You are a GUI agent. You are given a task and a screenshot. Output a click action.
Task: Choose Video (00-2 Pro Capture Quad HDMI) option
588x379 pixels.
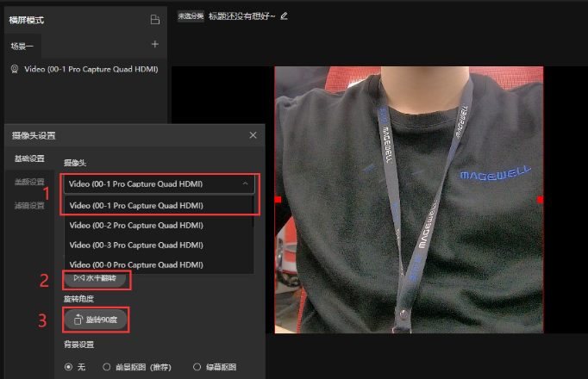tap(159, 226)
